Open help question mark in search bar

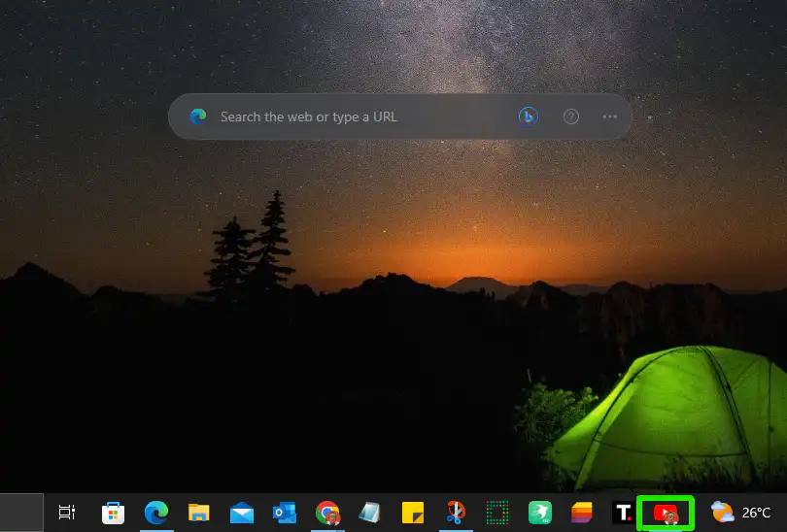570,116
